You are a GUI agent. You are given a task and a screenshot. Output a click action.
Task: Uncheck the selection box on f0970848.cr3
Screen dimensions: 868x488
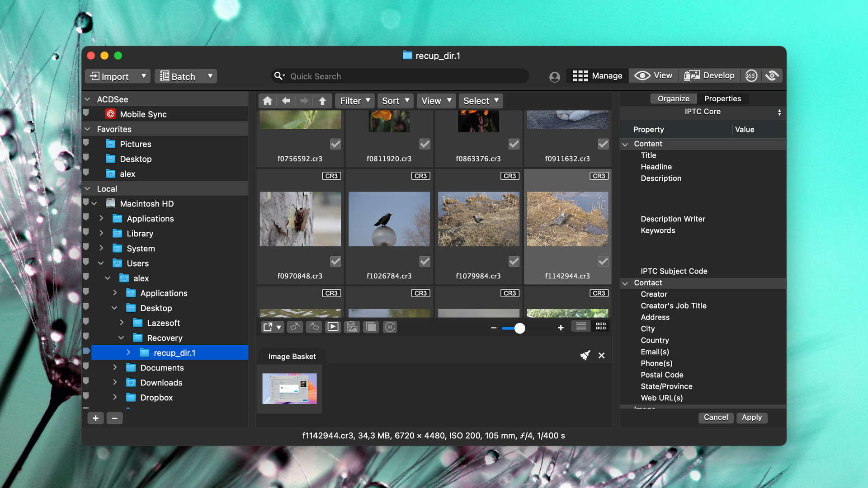pyautogui.click(x=335, y=261)
